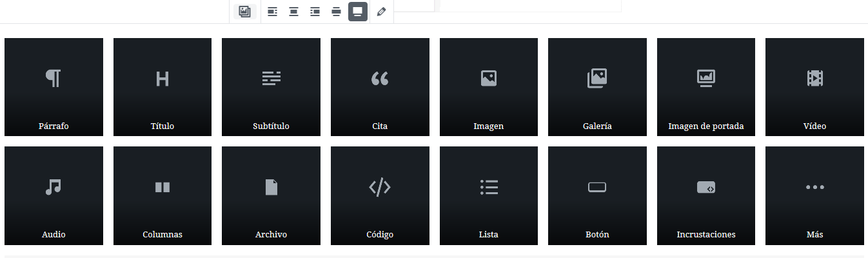Choose center alignment in block toolbar

[293, 12]
